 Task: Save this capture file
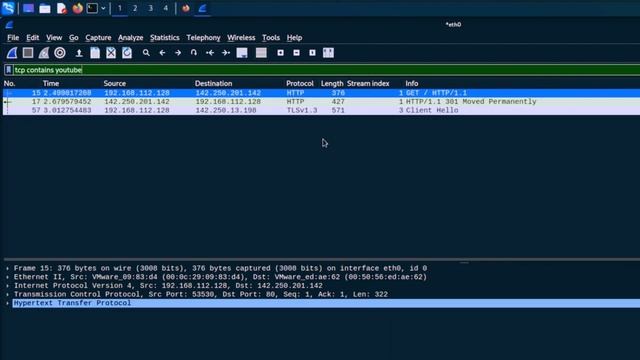point(95,53)
